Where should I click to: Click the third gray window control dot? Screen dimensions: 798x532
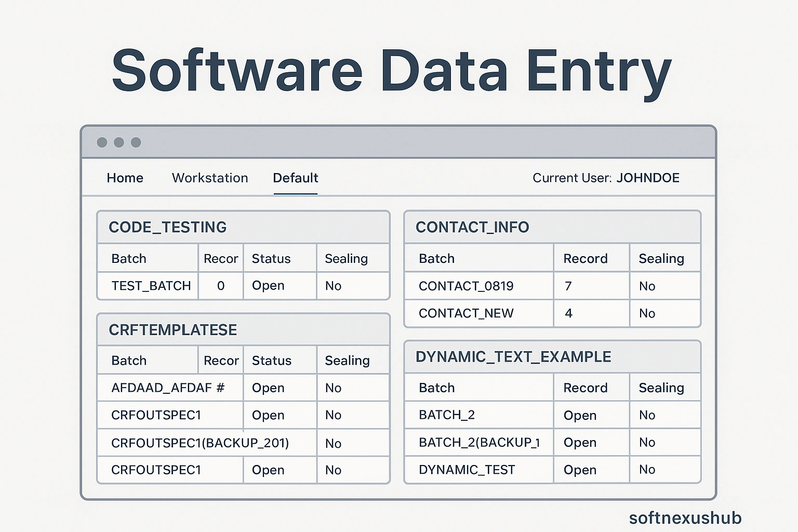136,142
